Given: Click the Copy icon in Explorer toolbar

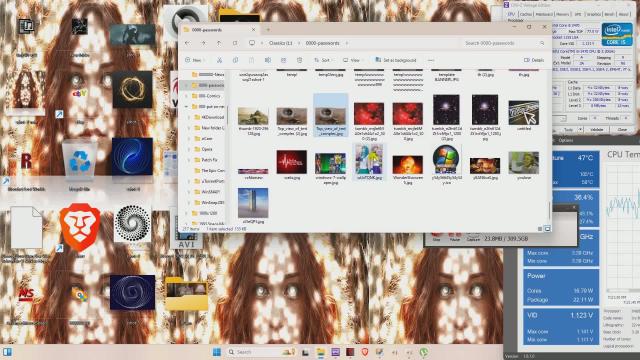Looking at the screenshot, I should 235,60.
